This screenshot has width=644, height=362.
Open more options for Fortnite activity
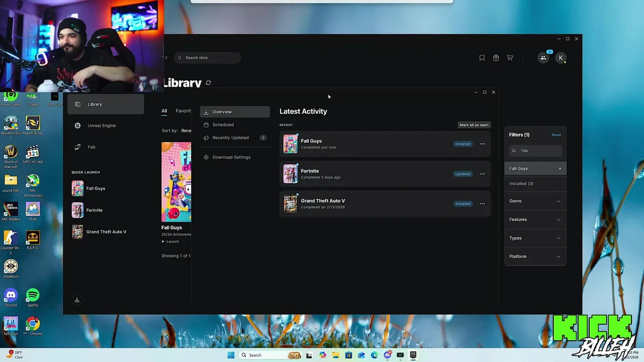click(x=482, y=174)
